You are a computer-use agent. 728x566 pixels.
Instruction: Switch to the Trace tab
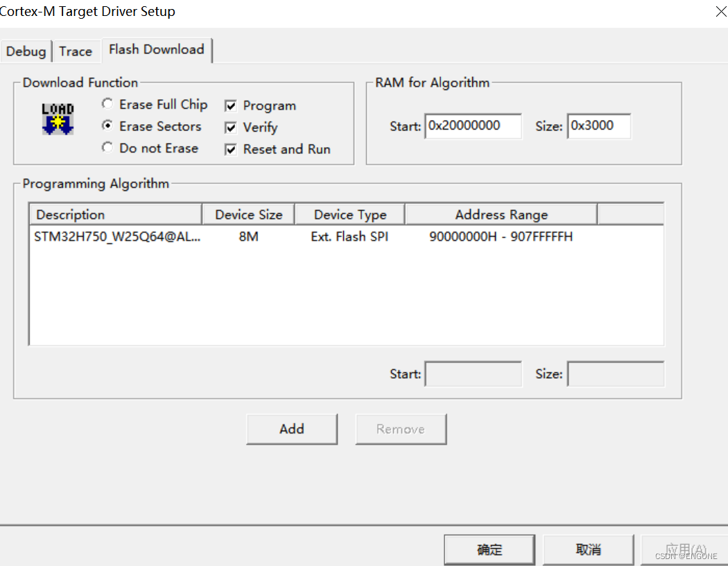tap(76, 51)
